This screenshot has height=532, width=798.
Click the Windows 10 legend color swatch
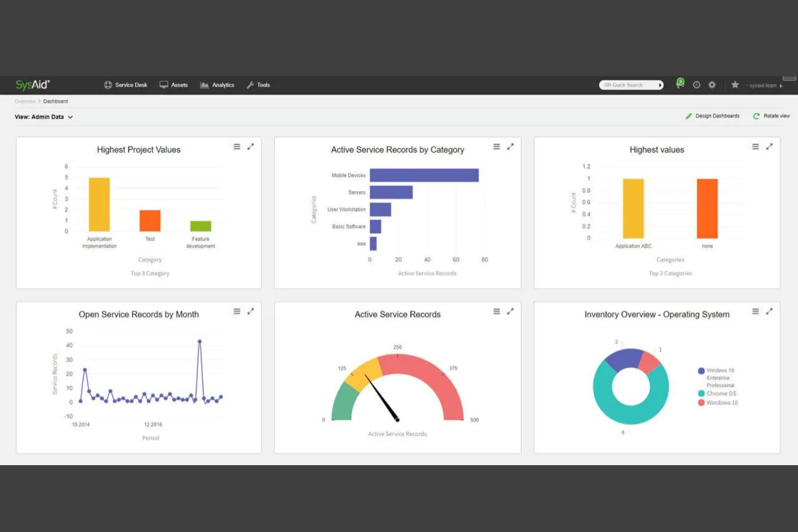click(x=701, y=403)
